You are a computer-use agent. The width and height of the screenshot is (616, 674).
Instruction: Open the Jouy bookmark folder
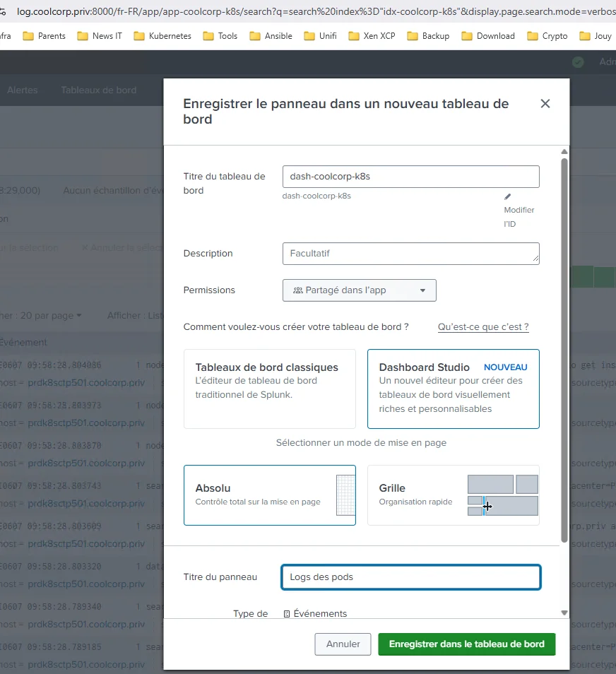tap(596, 36)
